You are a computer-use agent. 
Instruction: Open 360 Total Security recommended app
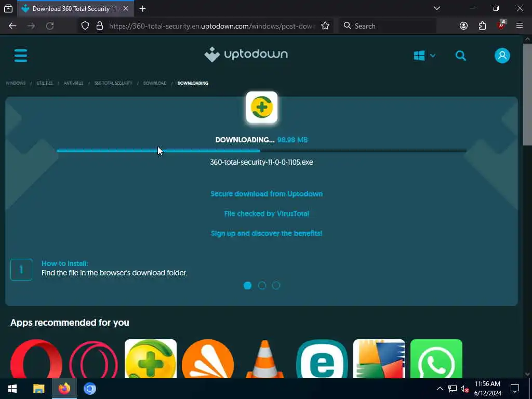151,358
